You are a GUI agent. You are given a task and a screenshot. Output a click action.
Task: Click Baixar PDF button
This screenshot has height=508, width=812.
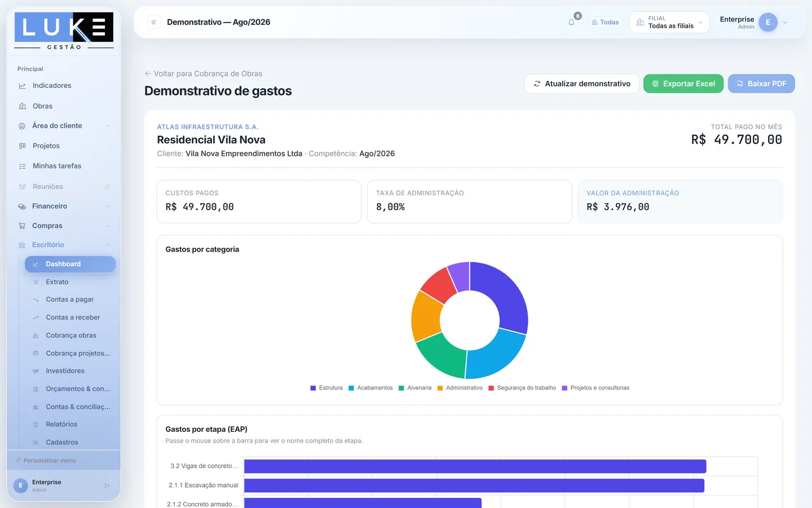[x=761, y=84]
